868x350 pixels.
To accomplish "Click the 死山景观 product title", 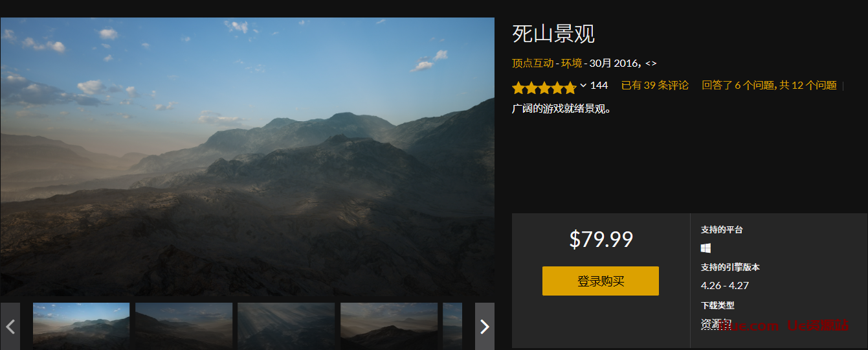I will coord(553,34).
